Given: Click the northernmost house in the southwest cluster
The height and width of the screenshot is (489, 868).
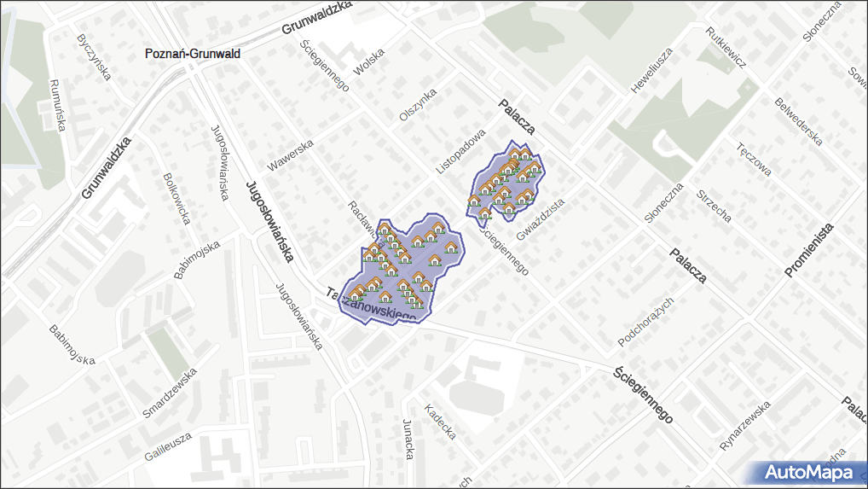Looking at the screenshot, I should 437,227.
